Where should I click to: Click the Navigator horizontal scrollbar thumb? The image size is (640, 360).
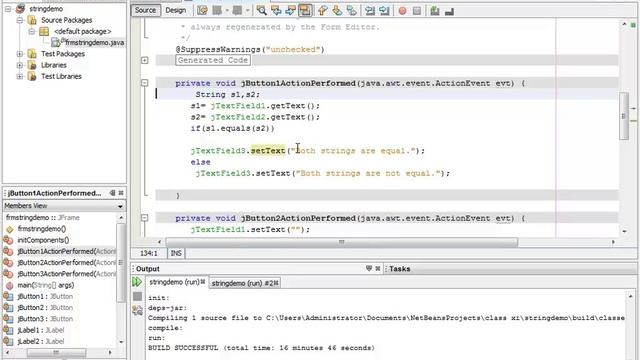point(56,352)
